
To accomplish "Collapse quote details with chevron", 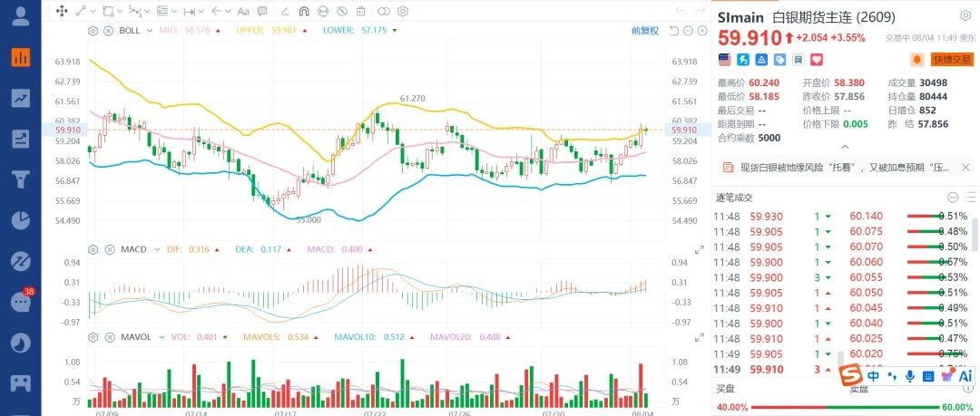I will click(x=845, y=148).
